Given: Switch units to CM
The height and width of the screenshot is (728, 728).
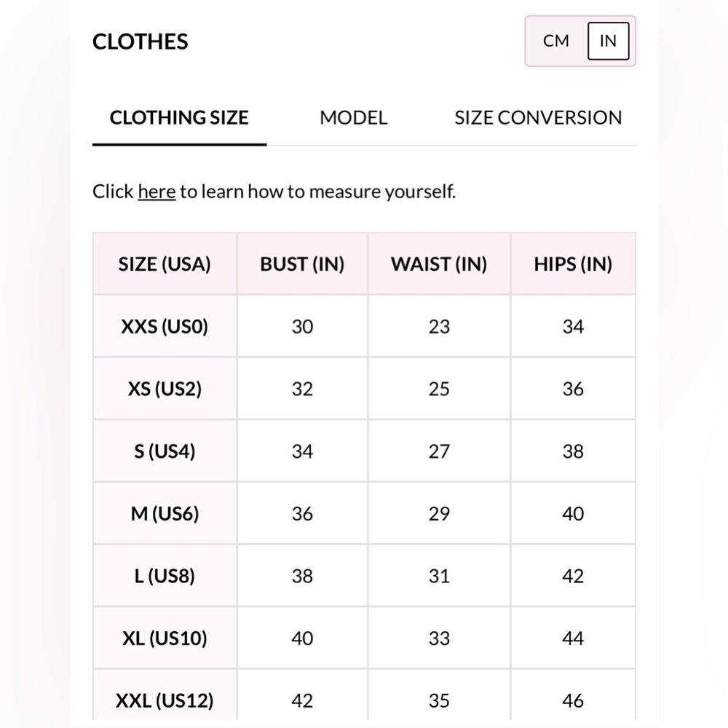Looking at the screenshot, I should pos(555,41).
